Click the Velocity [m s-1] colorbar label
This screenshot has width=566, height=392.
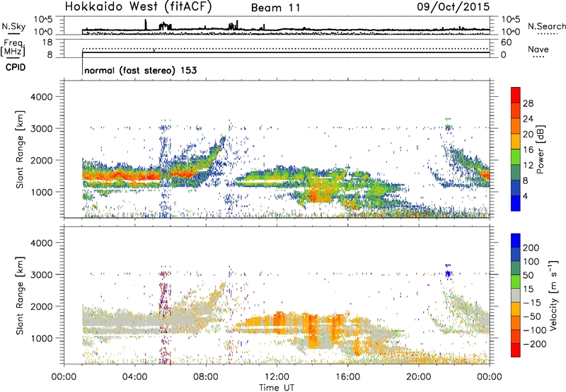click(553, 295)
